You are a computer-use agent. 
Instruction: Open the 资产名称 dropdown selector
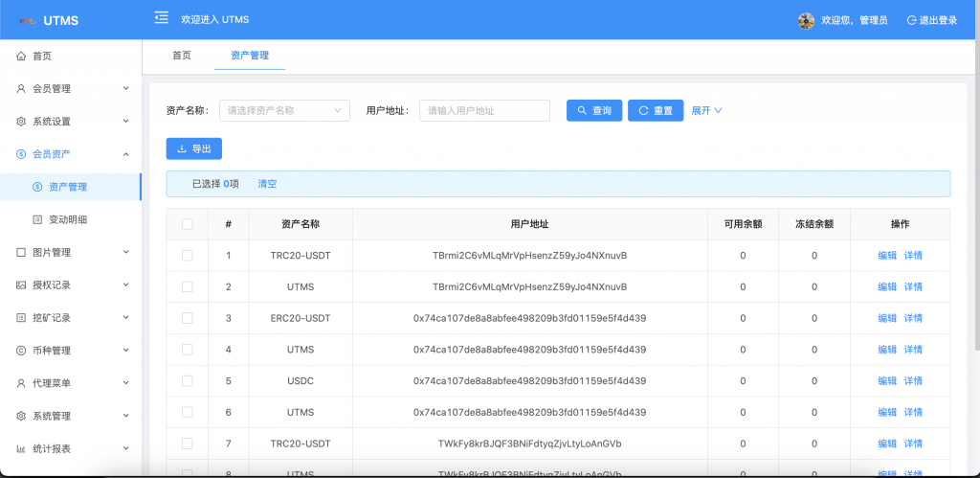point(284,111)
